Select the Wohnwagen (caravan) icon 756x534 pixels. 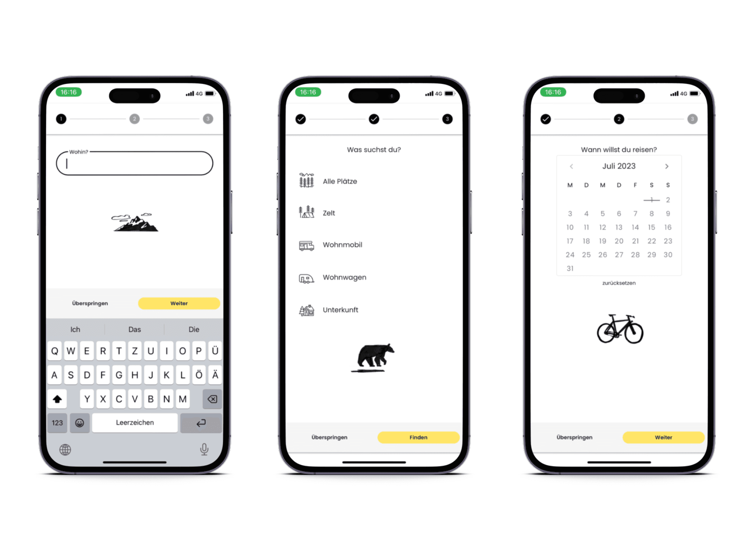306,277
